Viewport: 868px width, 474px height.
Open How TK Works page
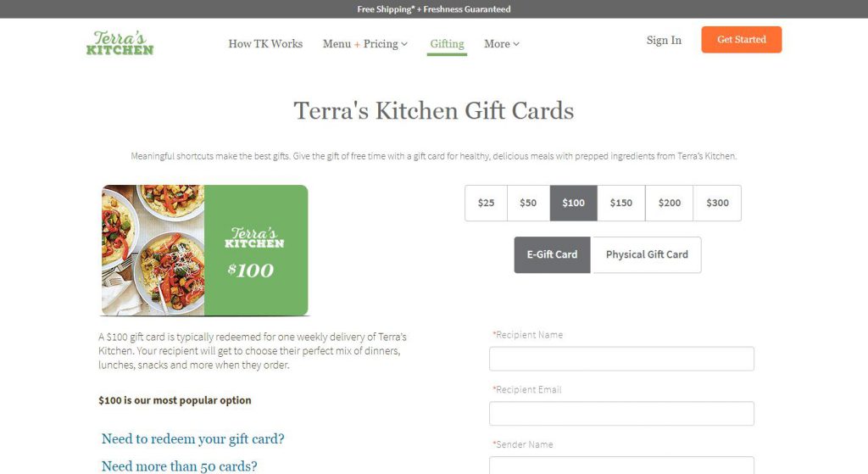coord(265,44)
